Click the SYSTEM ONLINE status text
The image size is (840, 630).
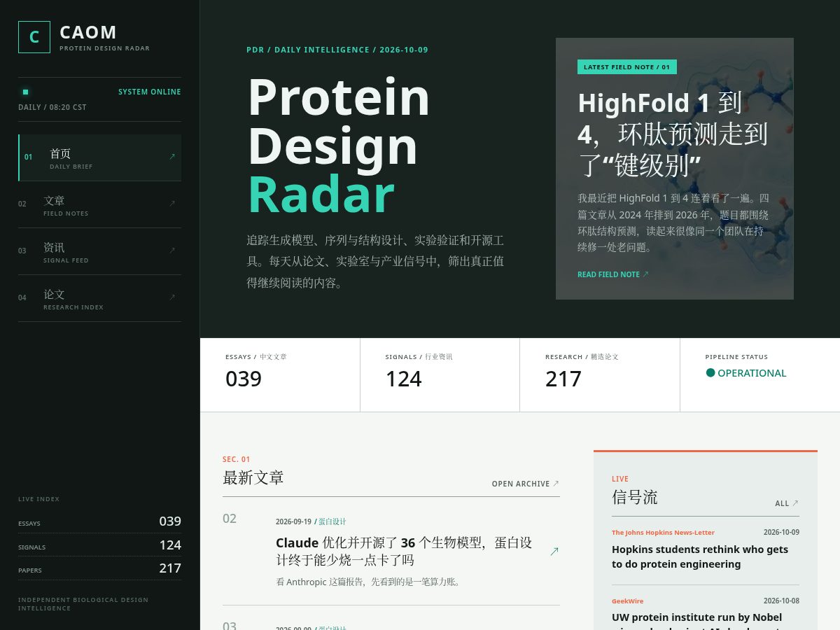tap(150, 92)
